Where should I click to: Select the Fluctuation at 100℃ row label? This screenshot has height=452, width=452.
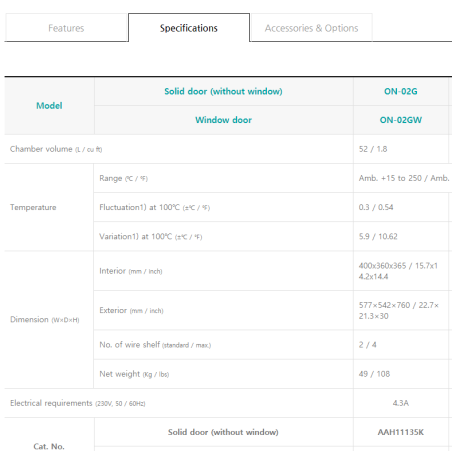tap(155, 207)
